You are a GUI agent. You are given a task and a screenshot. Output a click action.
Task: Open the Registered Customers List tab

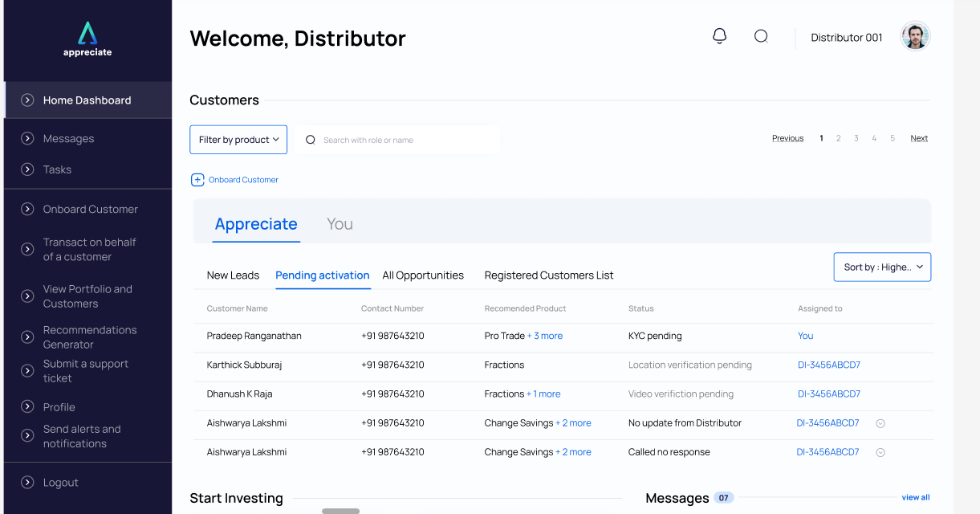tap(549, 275)
